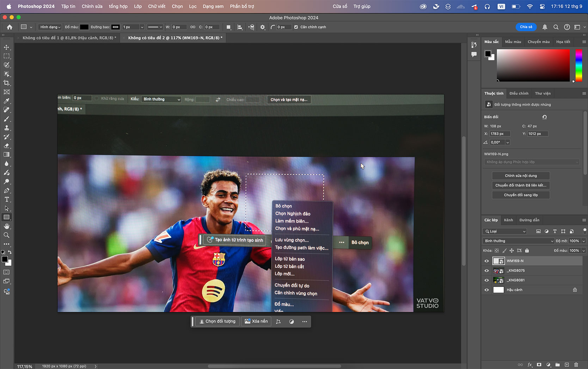The width and height of the screenshot is (588, 369).
Task: Select the Type tool
Action: [x=6, y=199]
